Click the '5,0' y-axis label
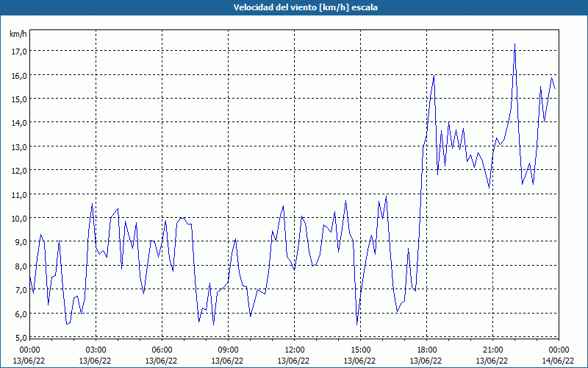Screen dimensions: 588x368 coord(21,338)
